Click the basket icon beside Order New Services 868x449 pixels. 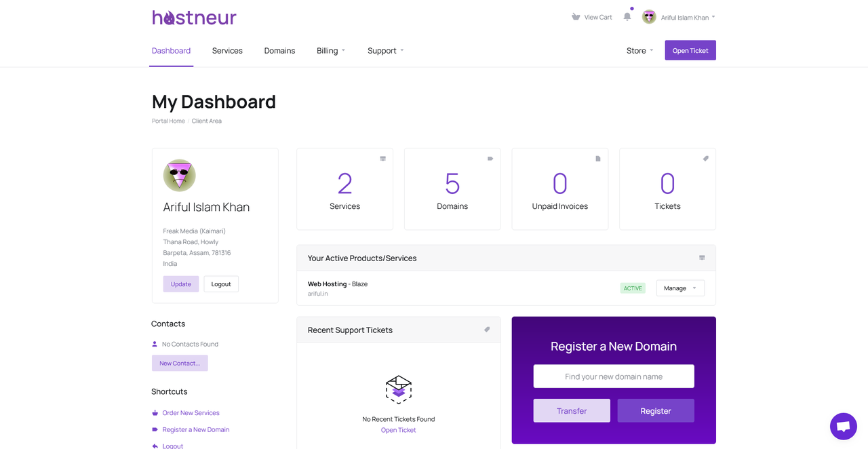(x=155, y=413)
